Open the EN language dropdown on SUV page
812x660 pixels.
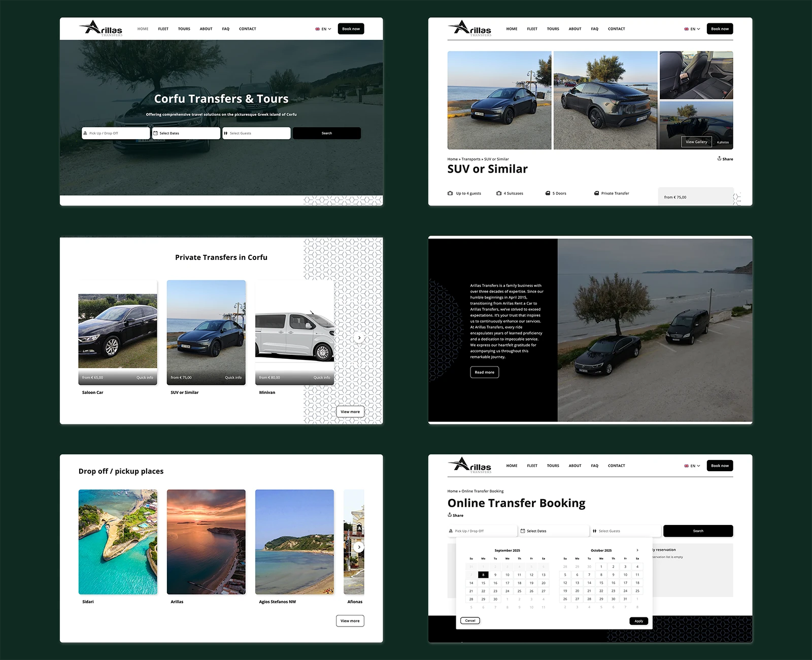click(x=692, y=29)
